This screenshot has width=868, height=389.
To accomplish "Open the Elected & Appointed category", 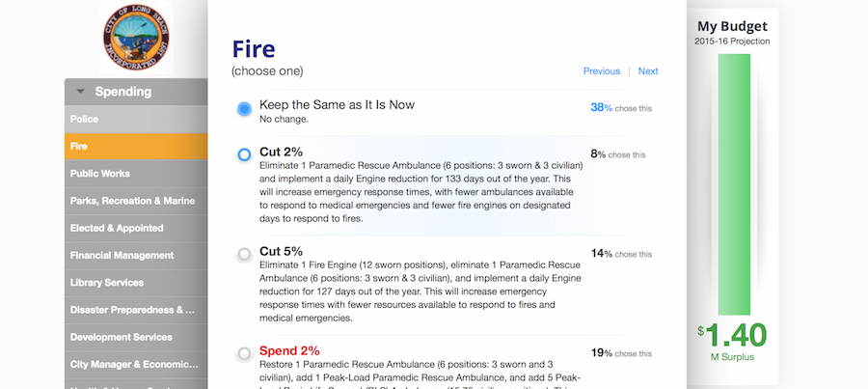I will point(136,228).
